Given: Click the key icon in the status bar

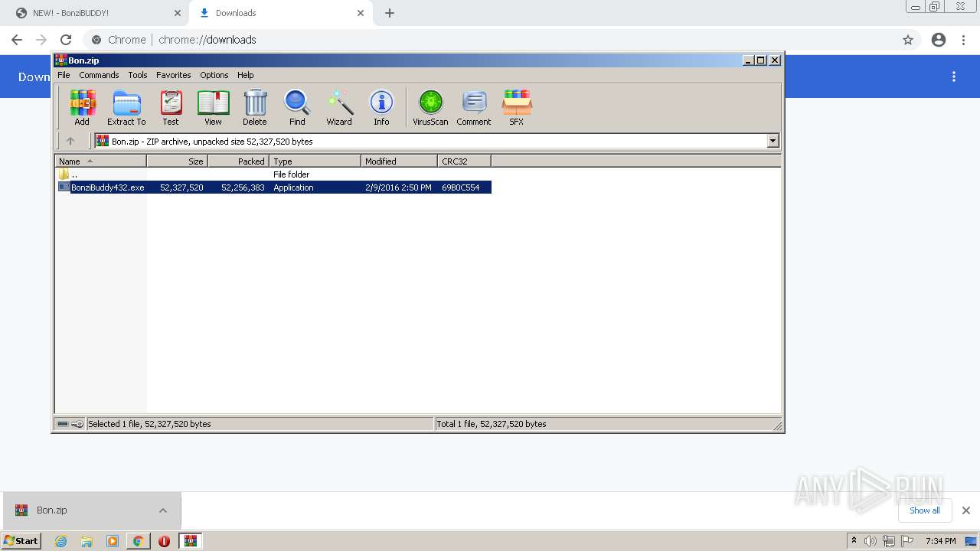Looking at the screenshot, I should coord(77,424).
